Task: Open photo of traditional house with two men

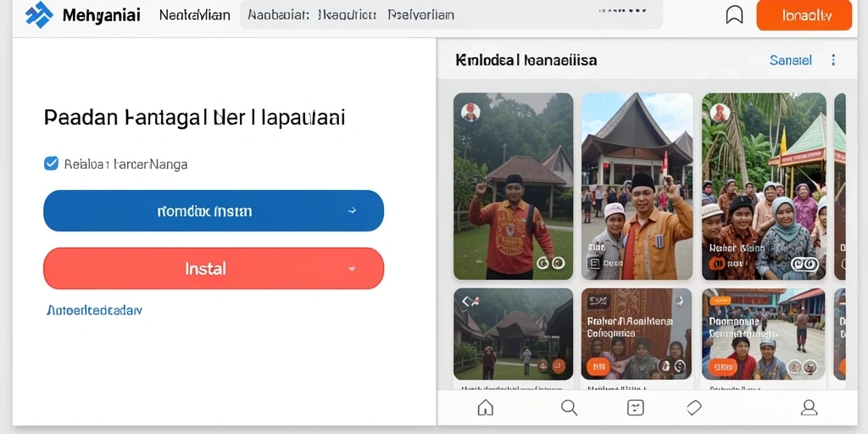Action: pos(637,186)
